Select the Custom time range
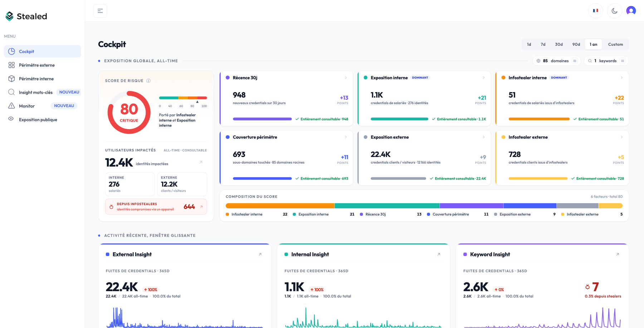This screenshot has width=644, height=328. (615, 44)
